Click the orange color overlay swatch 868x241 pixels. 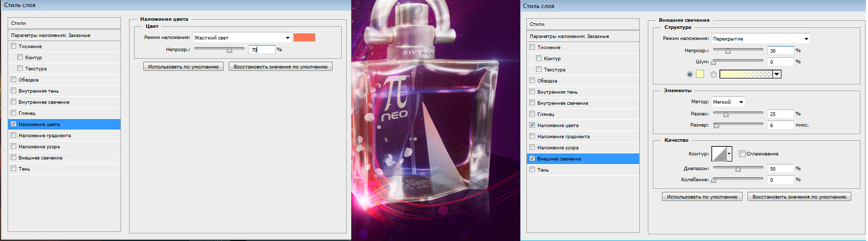click(304, 37)
